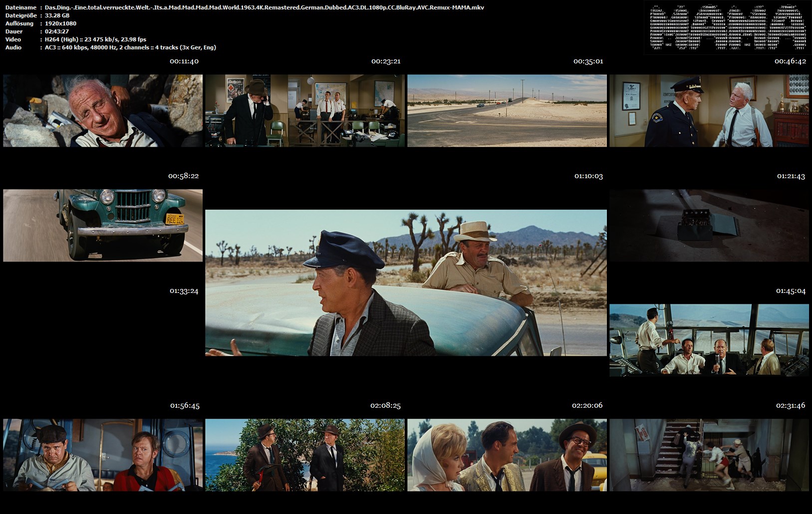Click the 00:11:40 timestamp label
The height and width of the screenshot is (514, 812).
click(184, 61)
